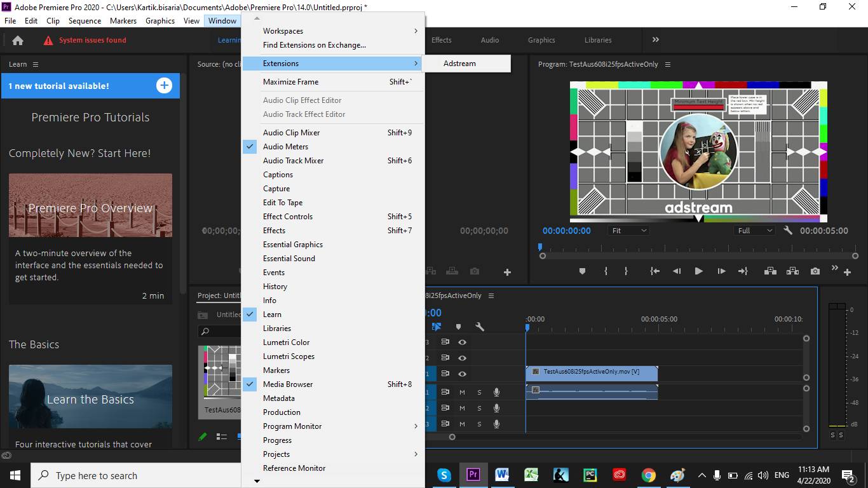Image resolution: width=868 pixels, height=488 pixels.
Task: Switch Project panel to list view
Action: 222,437
